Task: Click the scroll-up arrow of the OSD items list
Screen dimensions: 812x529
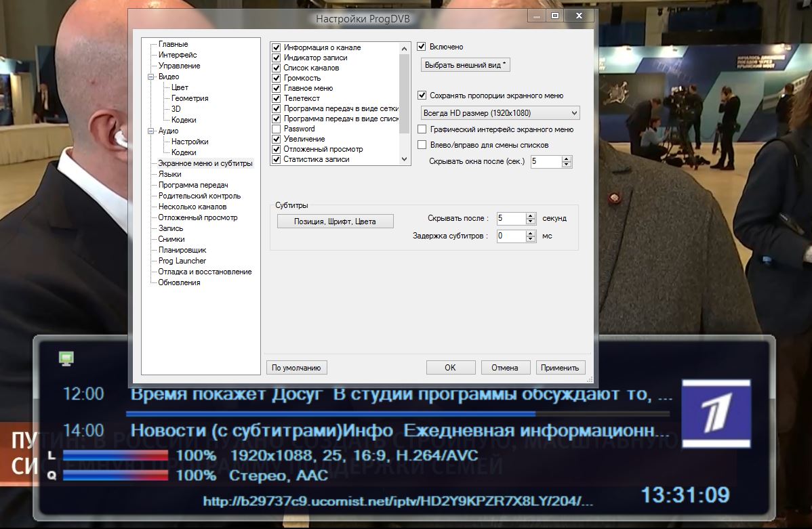Action: click(405, 48)
